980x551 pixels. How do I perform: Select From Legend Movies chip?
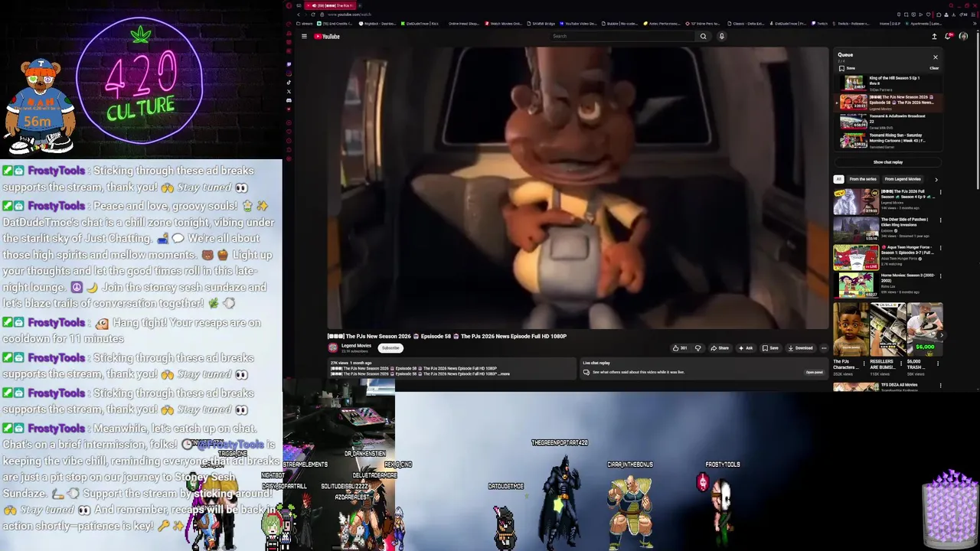(903, 179)
